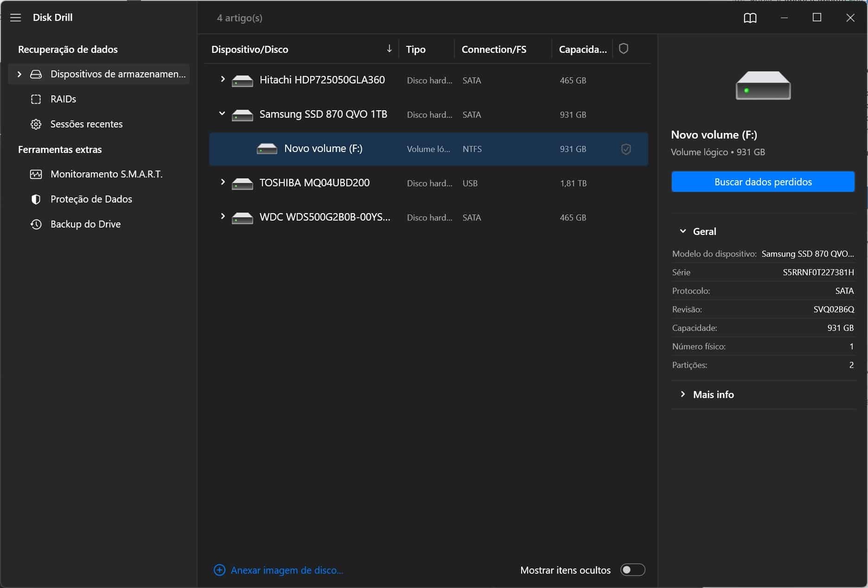Open Sessões recentes gear icon

tap(36, 124)
